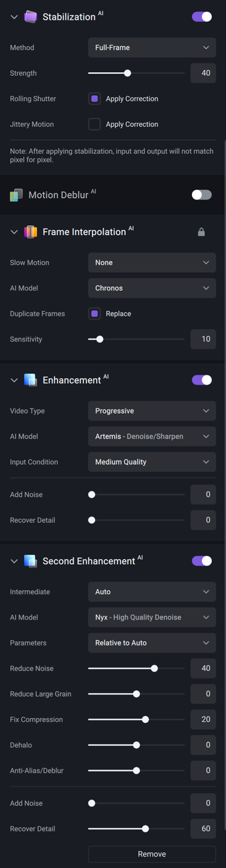Open the Artemis AI Model dropdown
The width and height of the screenshot is (226, 868).
tap(152, 436)
